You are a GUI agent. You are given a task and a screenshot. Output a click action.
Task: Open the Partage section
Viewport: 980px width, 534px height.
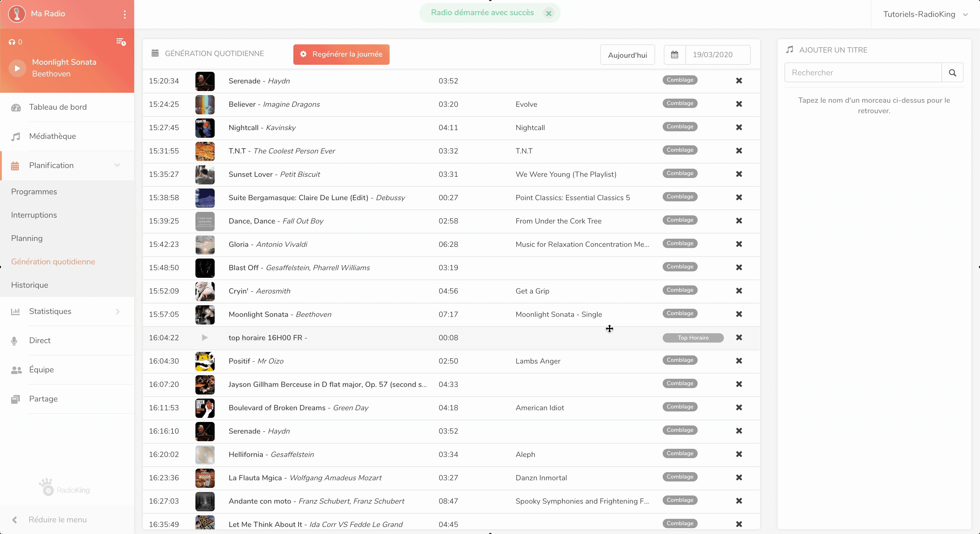43,399
